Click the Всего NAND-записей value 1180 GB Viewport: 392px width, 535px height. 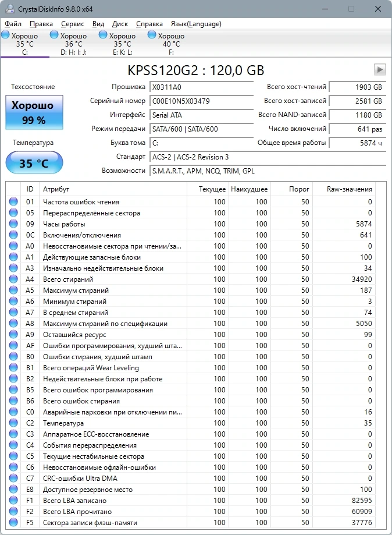coord(358,115)
